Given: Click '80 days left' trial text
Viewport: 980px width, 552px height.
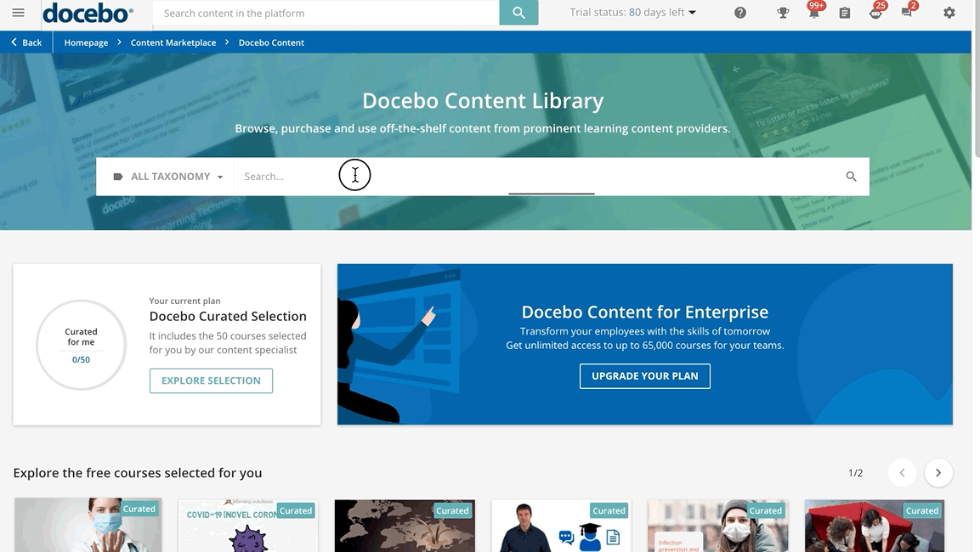Looking at the screenshot, I should [x=657, y=13].
